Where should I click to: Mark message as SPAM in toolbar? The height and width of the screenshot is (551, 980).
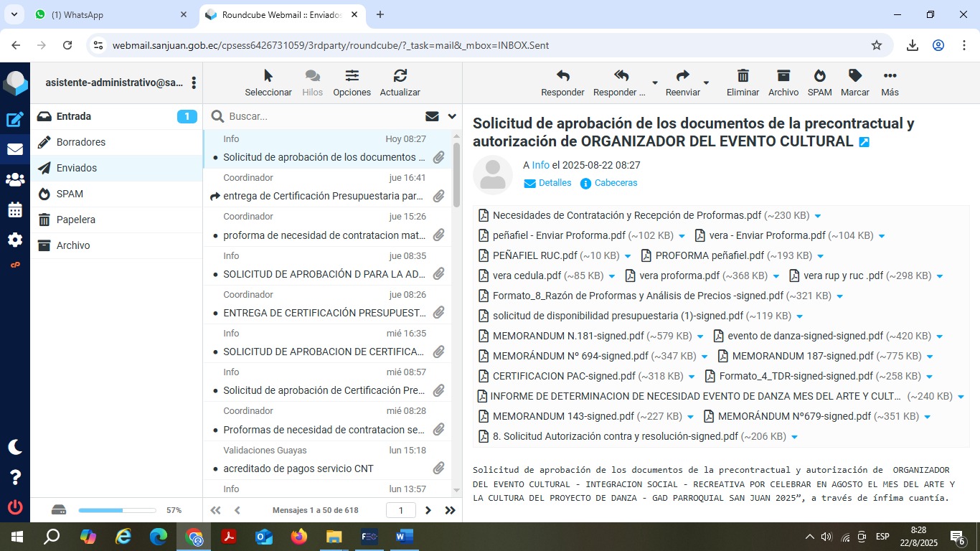click(x=819, y=77)
